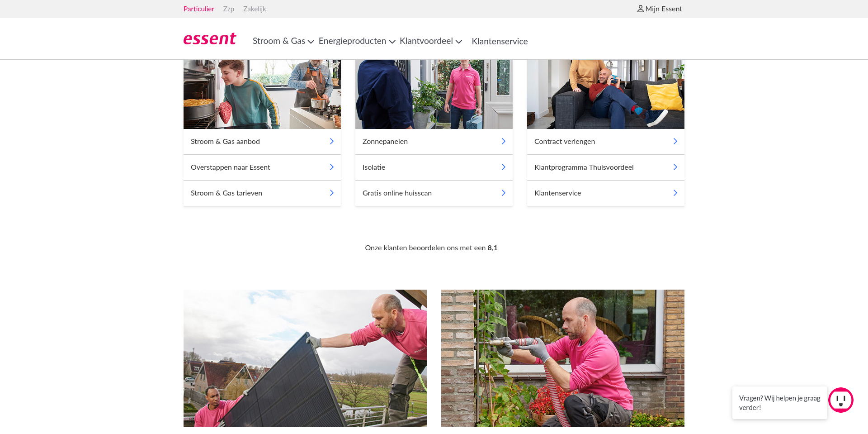This screenshot has height=434, width=868.
Task: Open the Gratis online huisscan link
Action: click(x=397, y=193)
